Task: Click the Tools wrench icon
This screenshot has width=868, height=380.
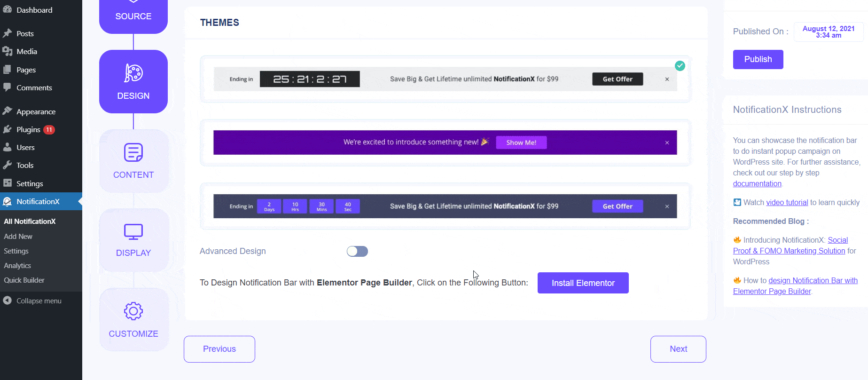Action: coord(7,165)
